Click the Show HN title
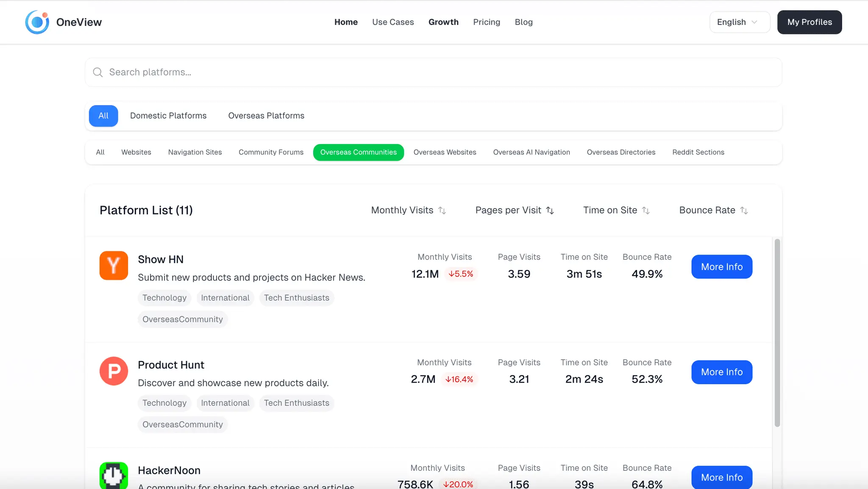868x489 pixels. 161,259
